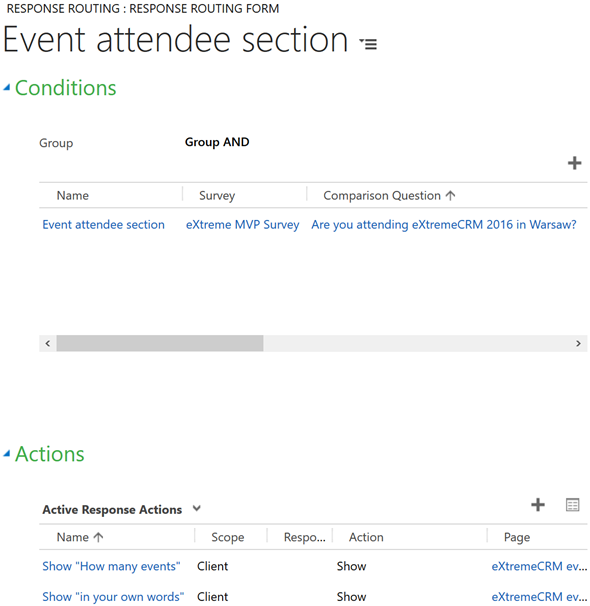Add a new response action with plus icon
The width and height of the screenshot is (590, 606).
[x=537, y=505]
